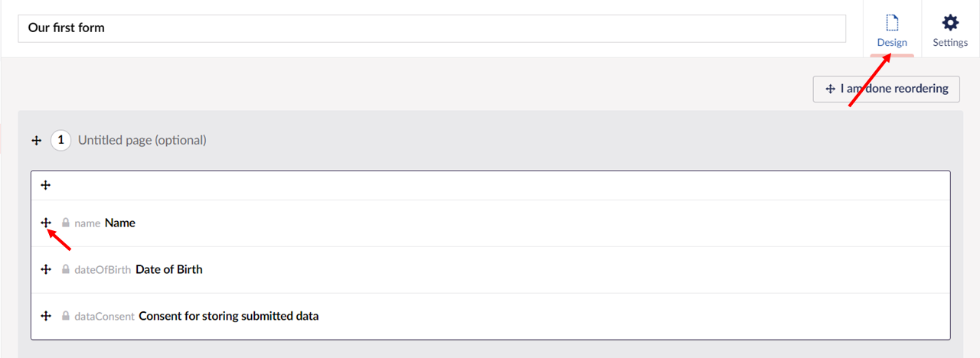Viewport: 980px width, 358px height.
Task: Grab the move handle for the Name field
Action: coord(46,223)
